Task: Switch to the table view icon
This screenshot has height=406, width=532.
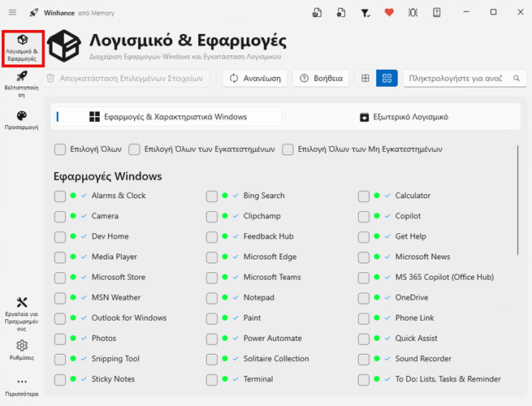Action: 365,78
